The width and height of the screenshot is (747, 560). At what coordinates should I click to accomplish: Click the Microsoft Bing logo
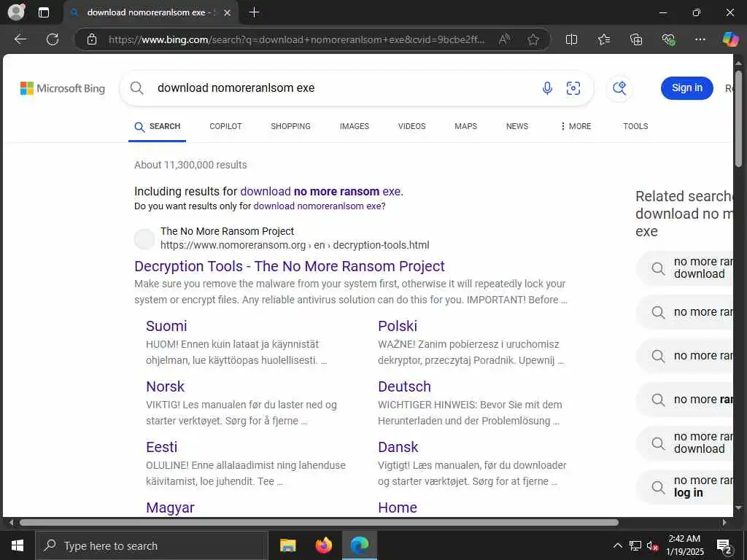[63, 88]
